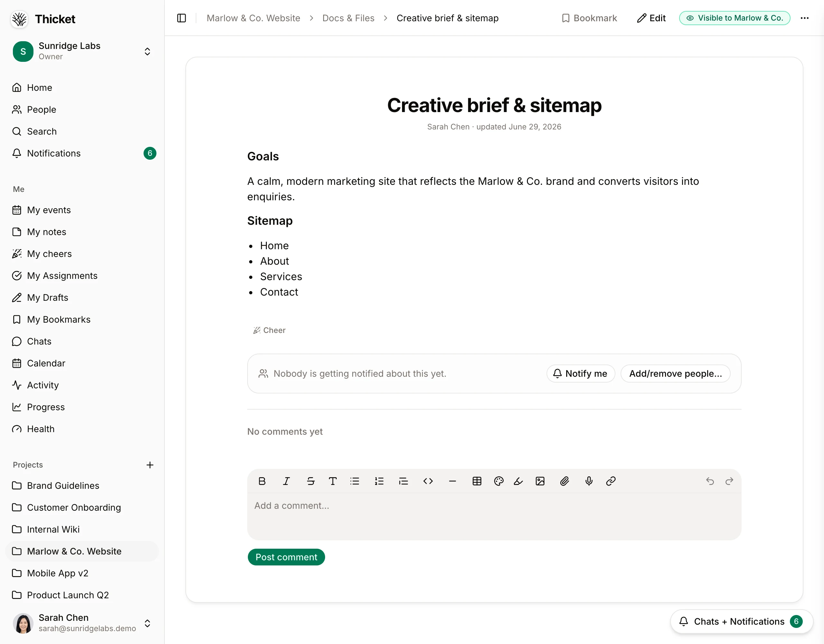Go to Home in the sidebar

point(82,88)
